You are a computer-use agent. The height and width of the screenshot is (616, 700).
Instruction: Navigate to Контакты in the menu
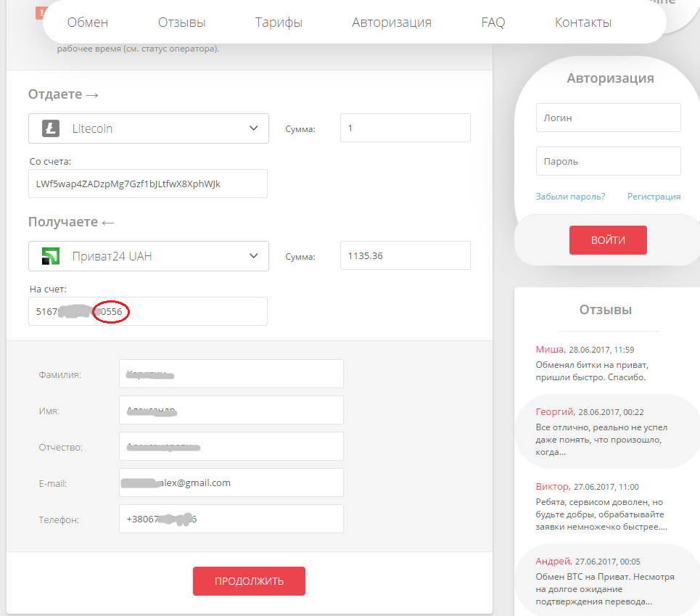coord(582,22)
